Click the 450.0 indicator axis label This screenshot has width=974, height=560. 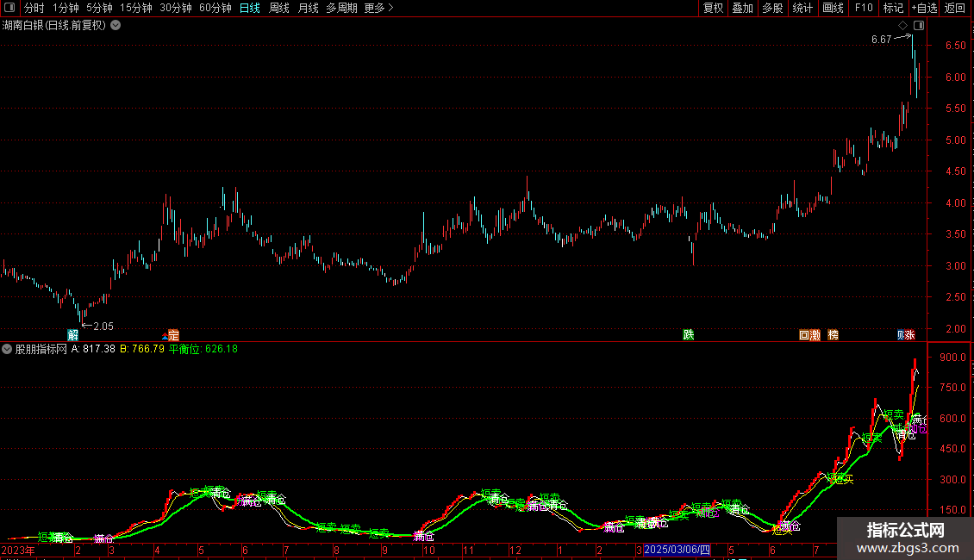pyautogui.click(x=952, y=448)
